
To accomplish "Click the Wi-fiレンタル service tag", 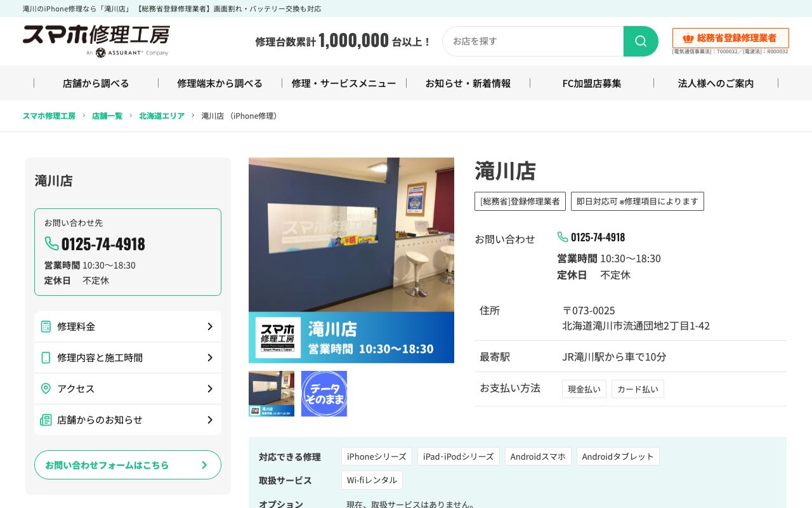I will click(372, 480).
